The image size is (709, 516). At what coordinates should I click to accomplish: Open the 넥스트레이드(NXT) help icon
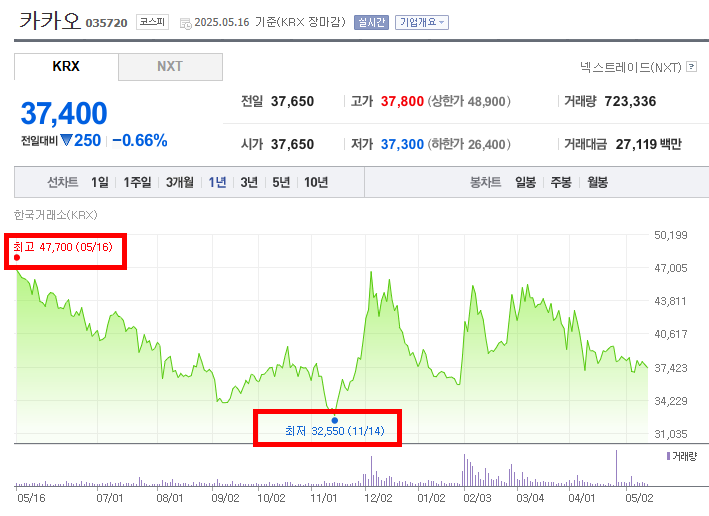click(x=691, y=67)
